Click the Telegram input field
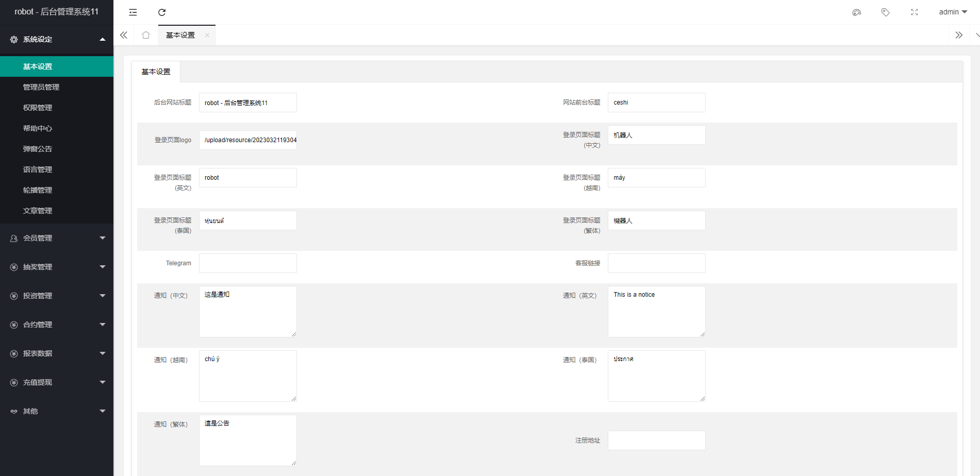 pos(248,263)
